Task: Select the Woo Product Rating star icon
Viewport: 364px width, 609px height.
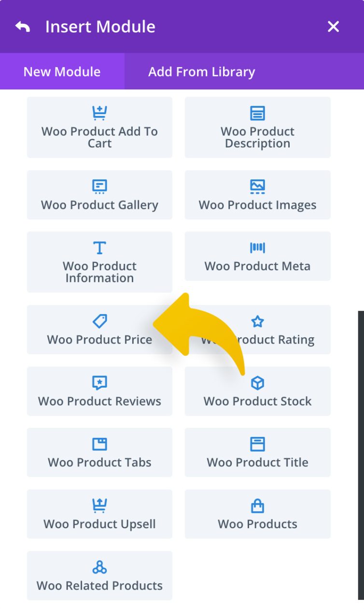Action: (x=257, y=320)
